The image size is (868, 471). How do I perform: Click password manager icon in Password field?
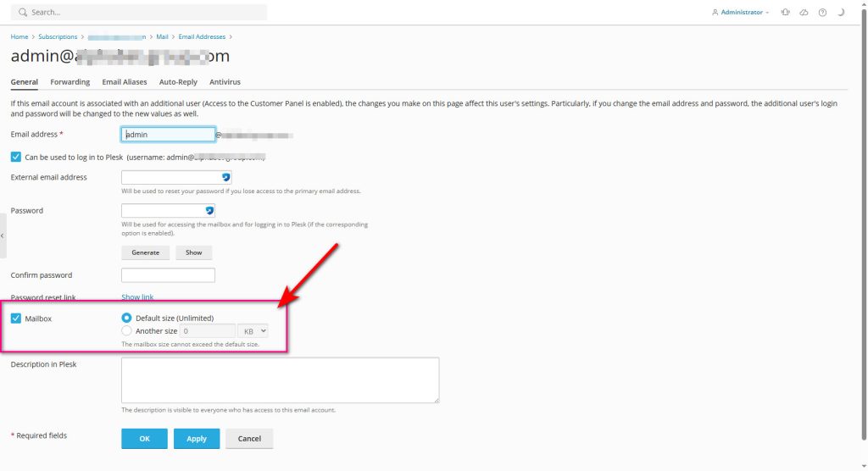209,210
